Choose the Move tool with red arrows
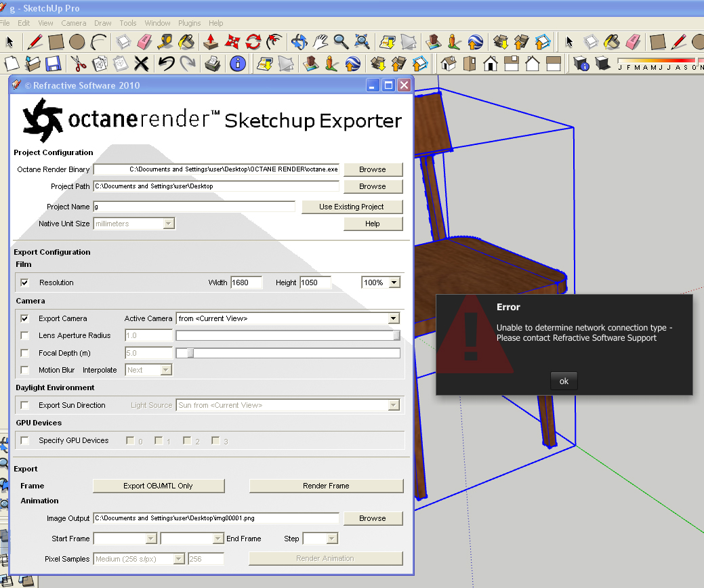704x588 pixels. point(232,42)
